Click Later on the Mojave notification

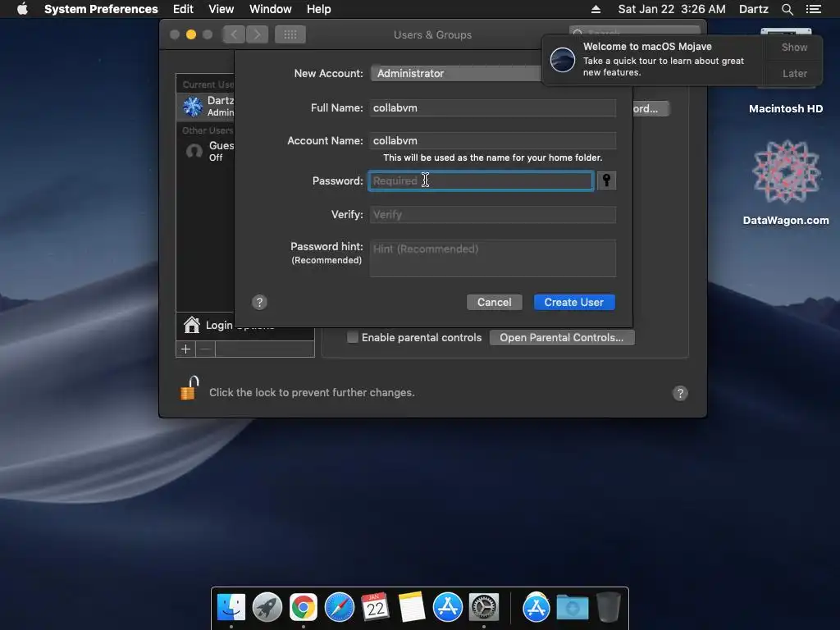(x=794, y=73)
